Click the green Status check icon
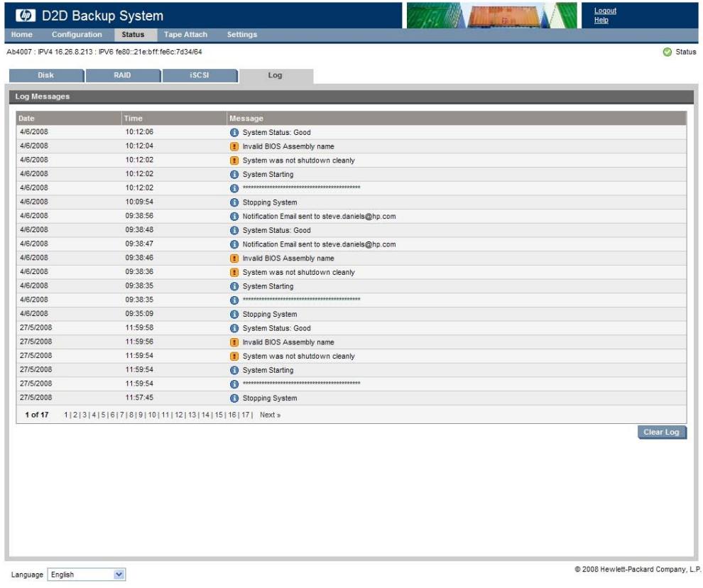703x588 pixels. click(x=667, y=52)
